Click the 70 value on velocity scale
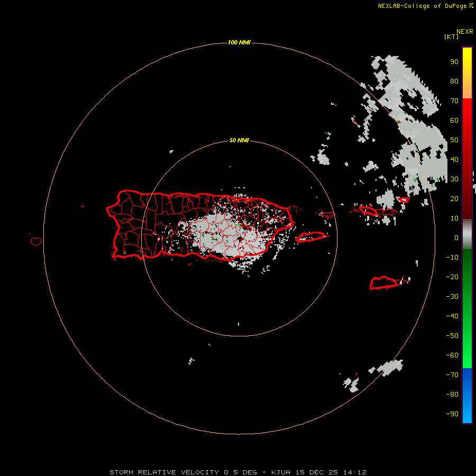Image resolution: width=476 pixels, height=476 pixels. [x=454, y=101]
